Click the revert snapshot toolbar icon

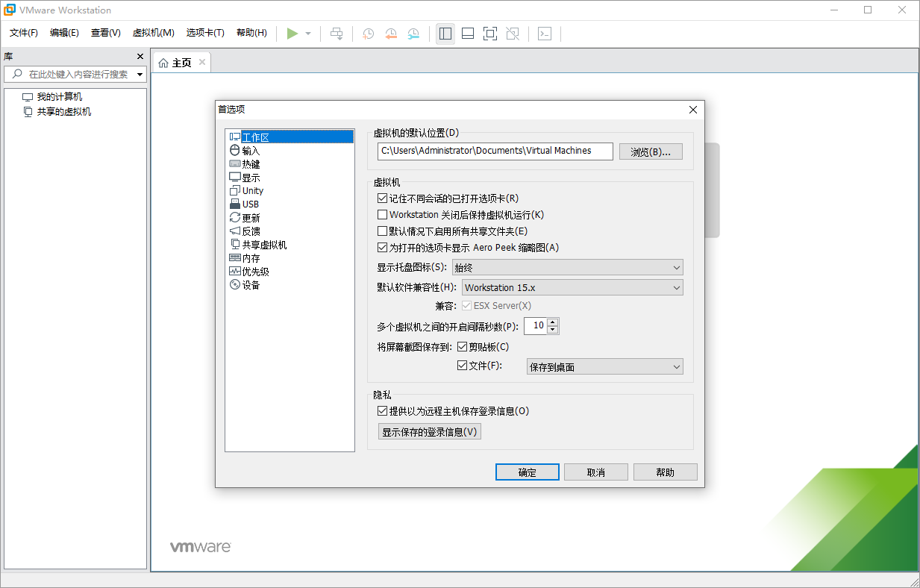click(391, 33)
